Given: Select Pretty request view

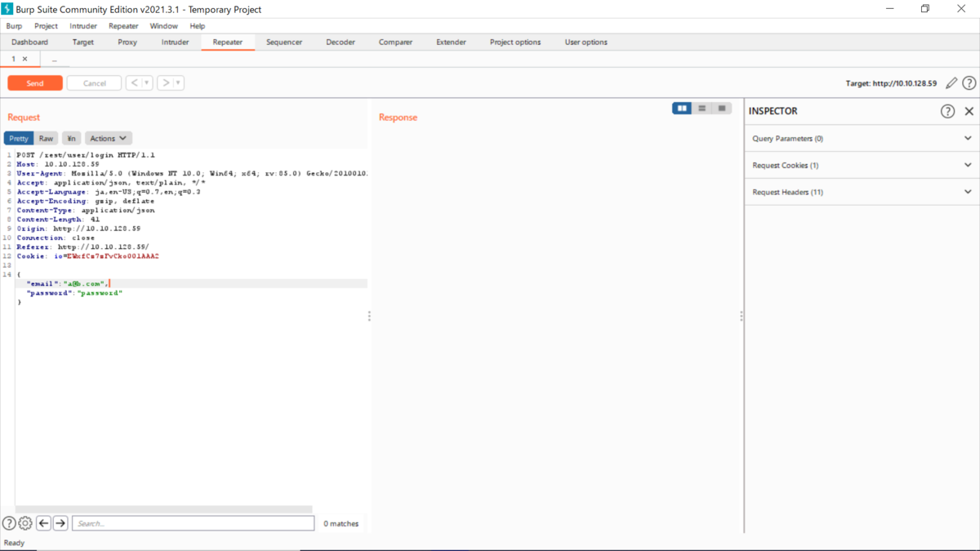Looking at the screenshot, I should point(19,139).
